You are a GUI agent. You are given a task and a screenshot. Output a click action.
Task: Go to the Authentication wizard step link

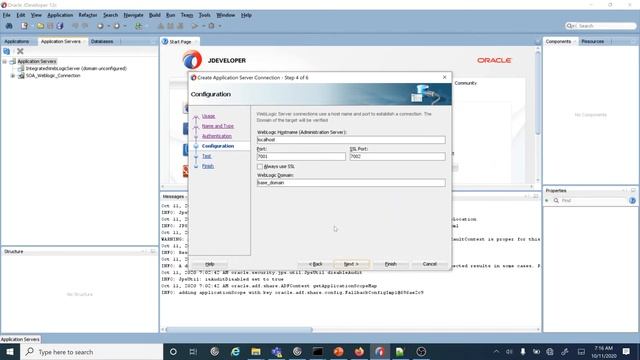click(x=217, y=136)
